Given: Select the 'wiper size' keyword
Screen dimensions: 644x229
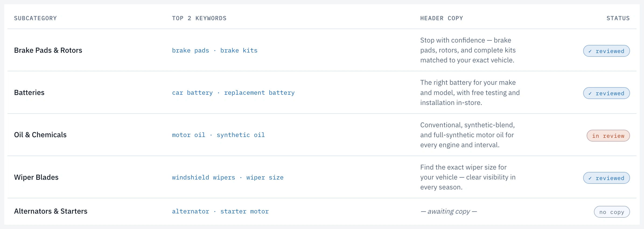Looking at the screenshot, I should (265, 178).
